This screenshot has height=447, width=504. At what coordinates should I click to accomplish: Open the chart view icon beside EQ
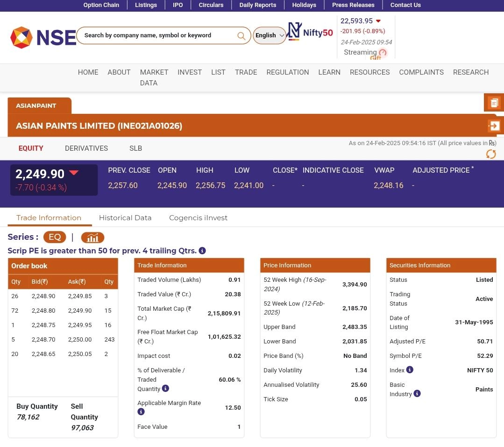(92, 237)
